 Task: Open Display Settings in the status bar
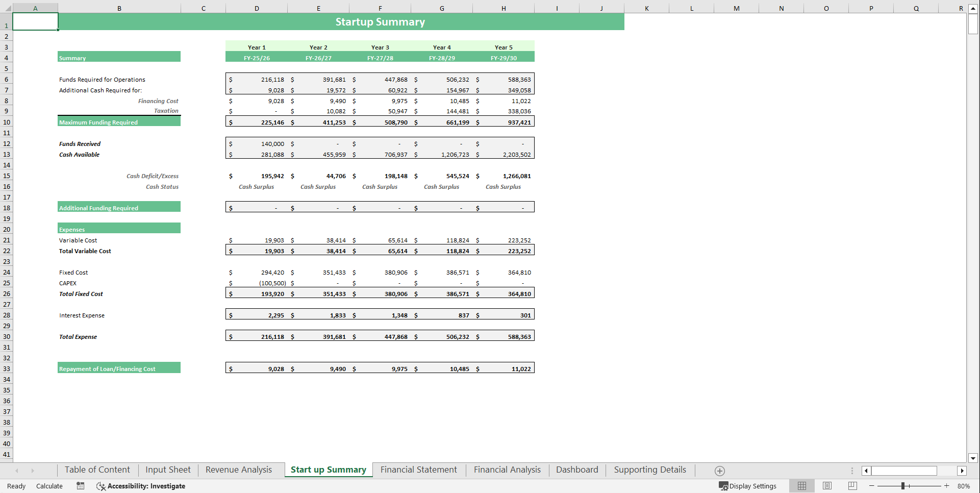pyautogui.click(x=748, y=486)
